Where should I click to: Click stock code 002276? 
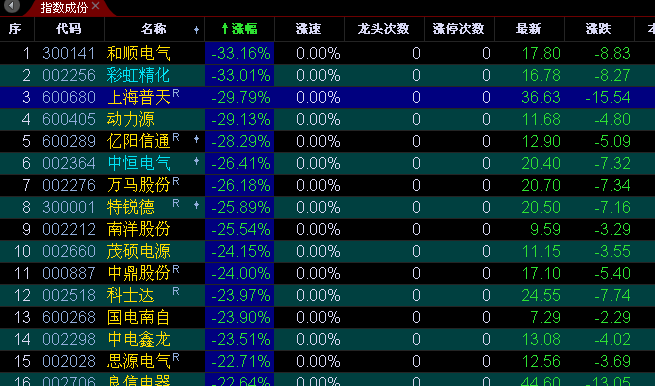(x=69, y=185)
